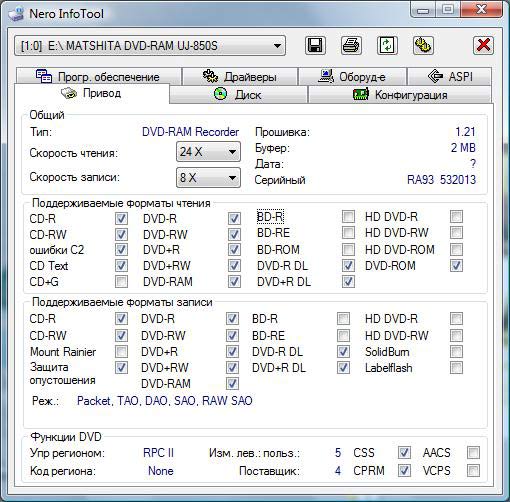Click the BD-R read format label
Screen dimensions: 510x502
pyautogui.click(x=270, y=217)
